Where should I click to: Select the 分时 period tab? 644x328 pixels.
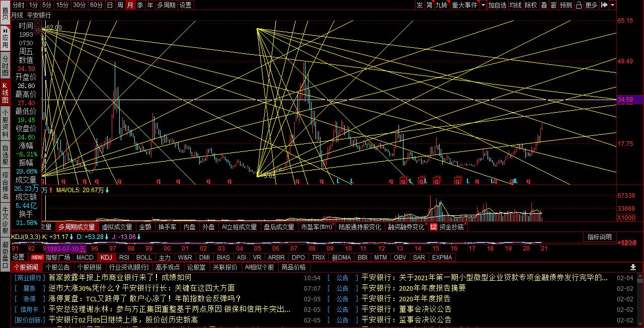[18, 5]
